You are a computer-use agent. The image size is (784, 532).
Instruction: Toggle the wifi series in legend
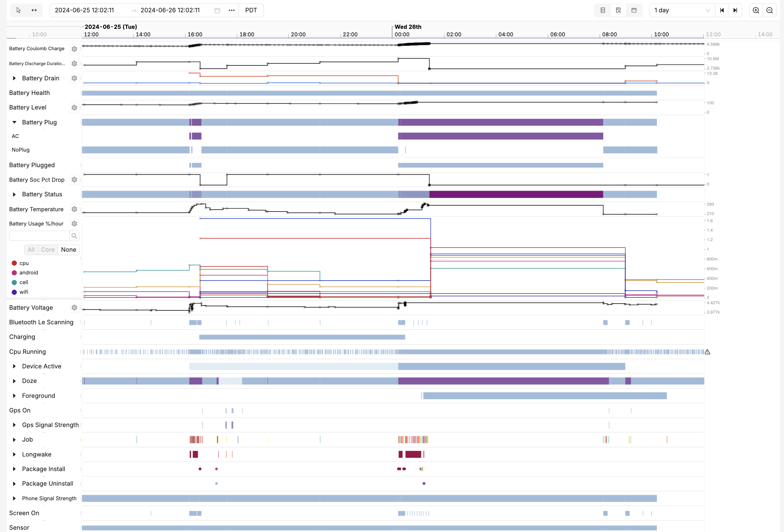click(x=20, y=292)
